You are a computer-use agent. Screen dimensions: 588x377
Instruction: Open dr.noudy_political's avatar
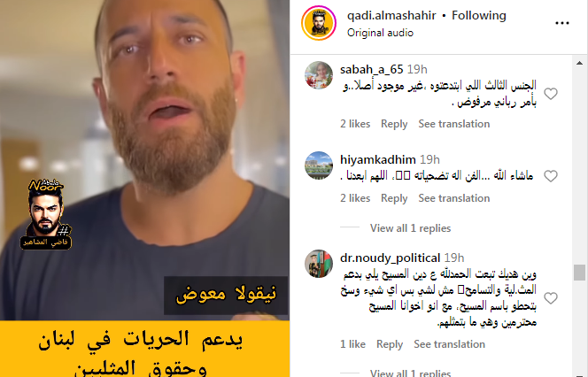tap(319, 264)
